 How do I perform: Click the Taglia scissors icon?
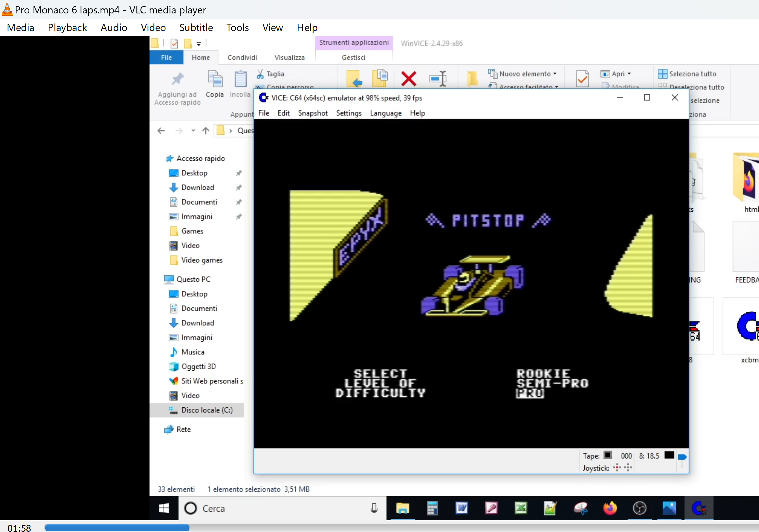pos(260,74)
